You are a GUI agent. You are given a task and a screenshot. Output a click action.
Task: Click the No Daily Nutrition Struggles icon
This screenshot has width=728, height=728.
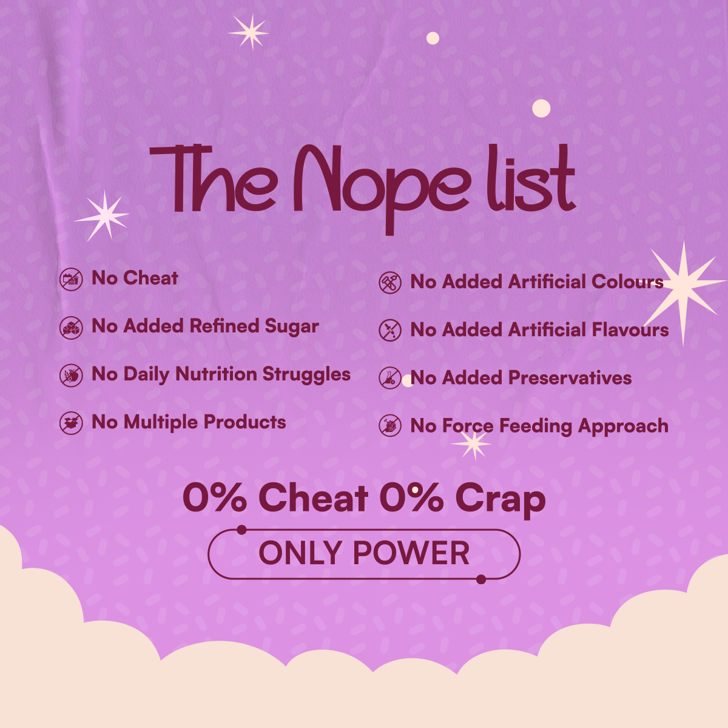click(x=72, y=376)
